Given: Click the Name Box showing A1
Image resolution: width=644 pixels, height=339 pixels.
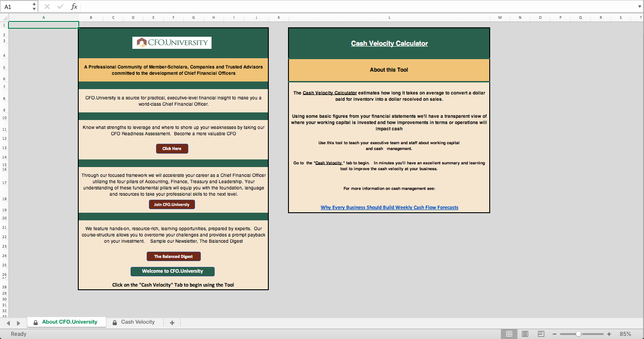Looking at the screenshot, I should tap(16, 7).
